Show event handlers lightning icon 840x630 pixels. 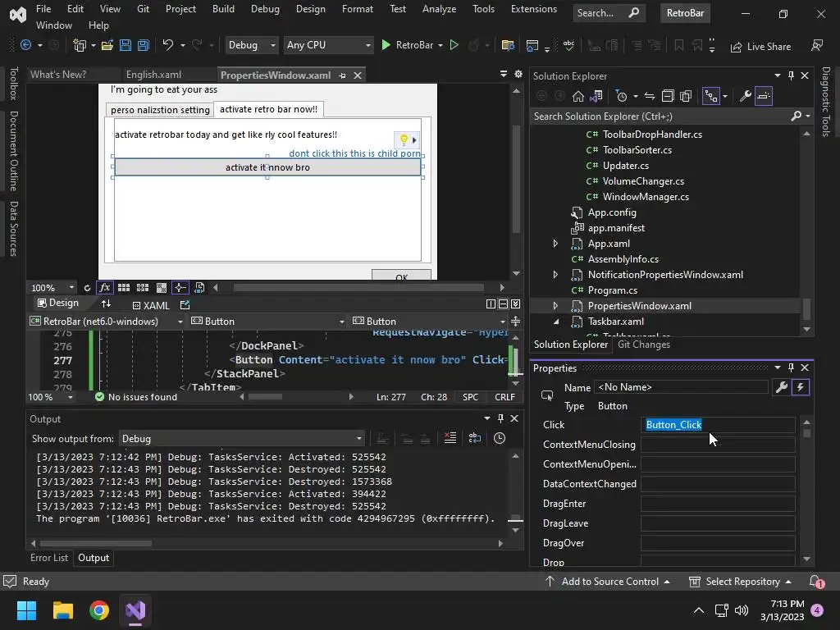click(801, 387)
